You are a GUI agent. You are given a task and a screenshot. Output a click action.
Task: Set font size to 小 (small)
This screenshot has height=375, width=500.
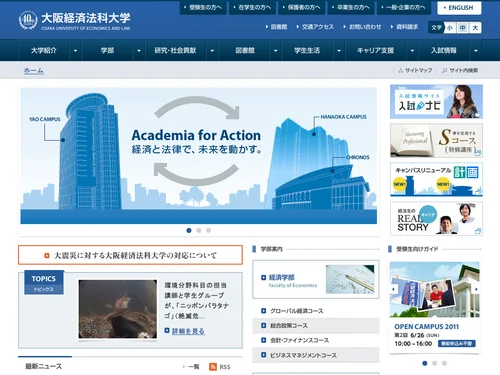(450, 28)
